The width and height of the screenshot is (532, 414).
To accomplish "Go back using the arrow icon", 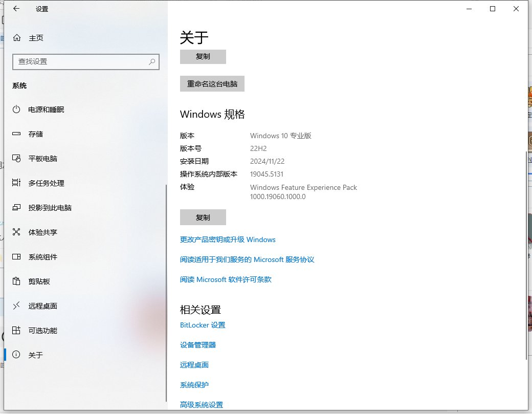I will [x=16, y=9].
